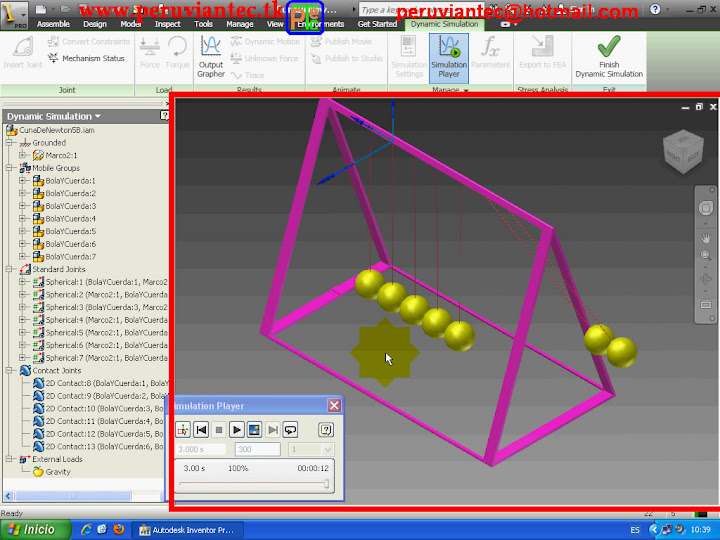720x540 pixels.
Task: Click Unknown Force tool
Action: point(264,58)
